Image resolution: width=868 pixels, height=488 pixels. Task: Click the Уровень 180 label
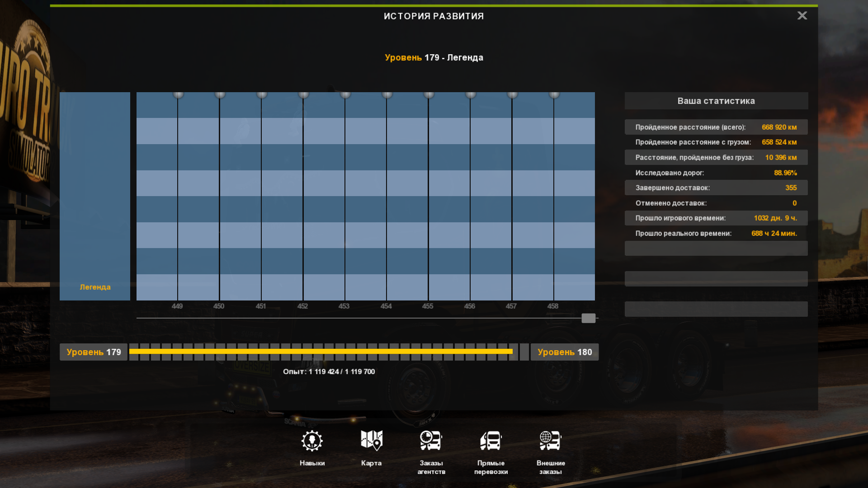[565, 352]
